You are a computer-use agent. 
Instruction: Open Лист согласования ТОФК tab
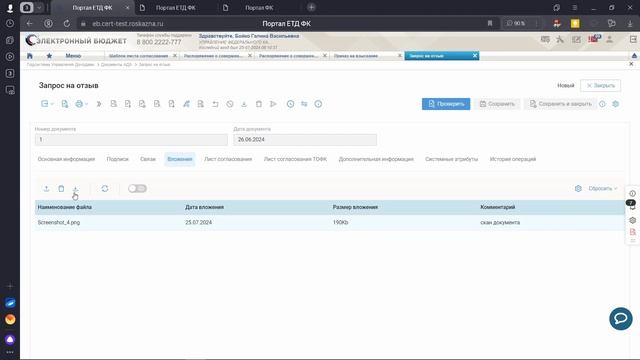click(x=295, y=159)
